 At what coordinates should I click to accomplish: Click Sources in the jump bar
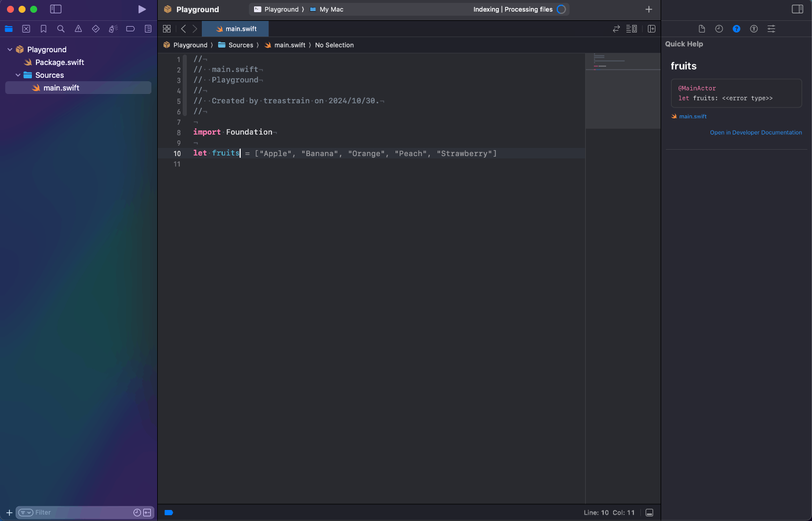(235, 45)
